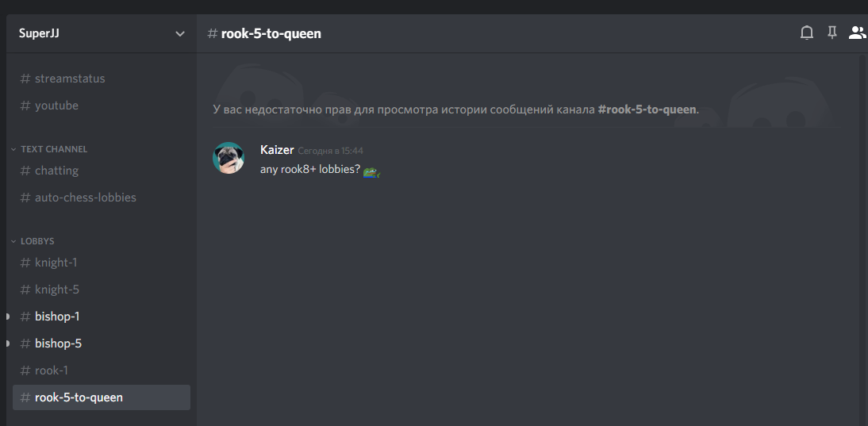Image resolution: width=868 pixels, height=426 pixels.
Task: Open unread bishop-1 channel
Action: coord(102,317)
